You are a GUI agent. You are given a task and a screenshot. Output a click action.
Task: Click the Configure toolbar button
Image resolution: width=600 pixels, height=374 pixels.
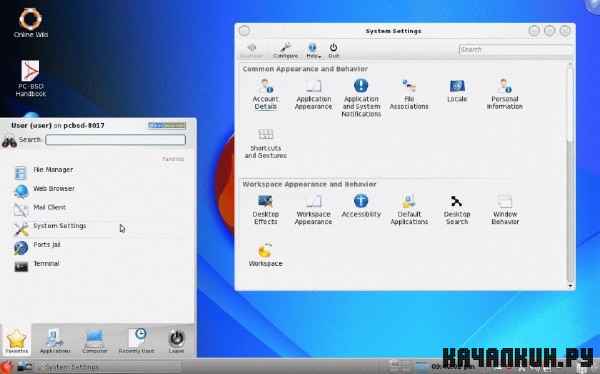285,51
